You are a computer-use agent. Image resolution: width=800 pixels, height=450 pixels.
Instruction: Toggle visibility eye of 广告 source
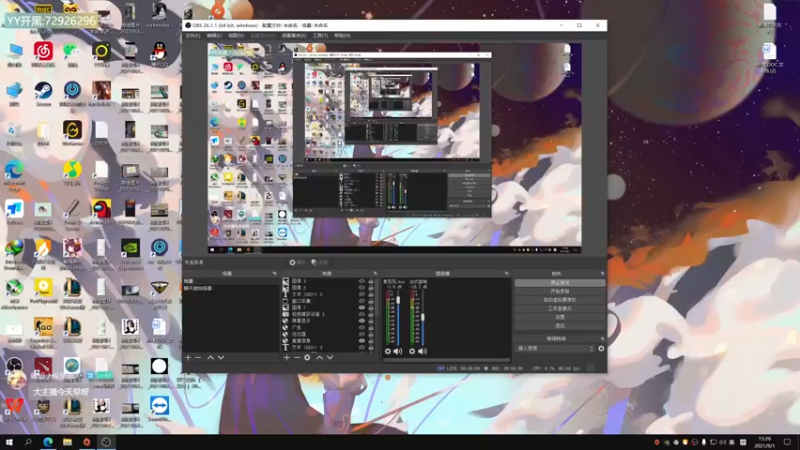pyautogui.click(x=362, y=328)
